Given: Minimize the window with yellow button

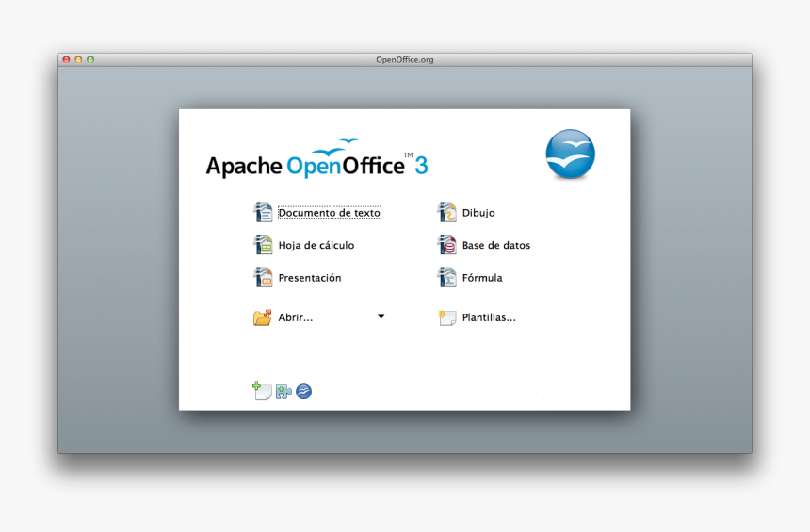Looking at the screenshot, I should pyautogui.click(x=78, y=60).
